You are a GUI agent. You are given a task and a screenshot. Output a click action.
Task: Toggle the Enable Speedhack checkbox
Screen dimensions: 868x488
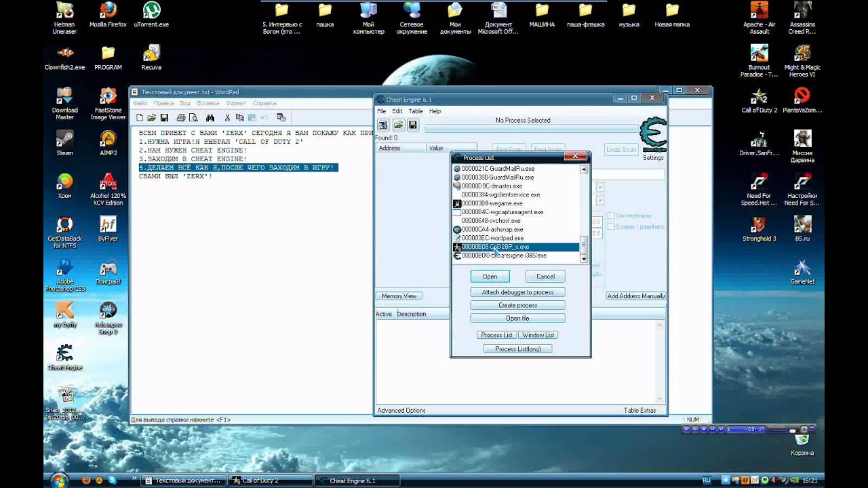pos(611,227)
